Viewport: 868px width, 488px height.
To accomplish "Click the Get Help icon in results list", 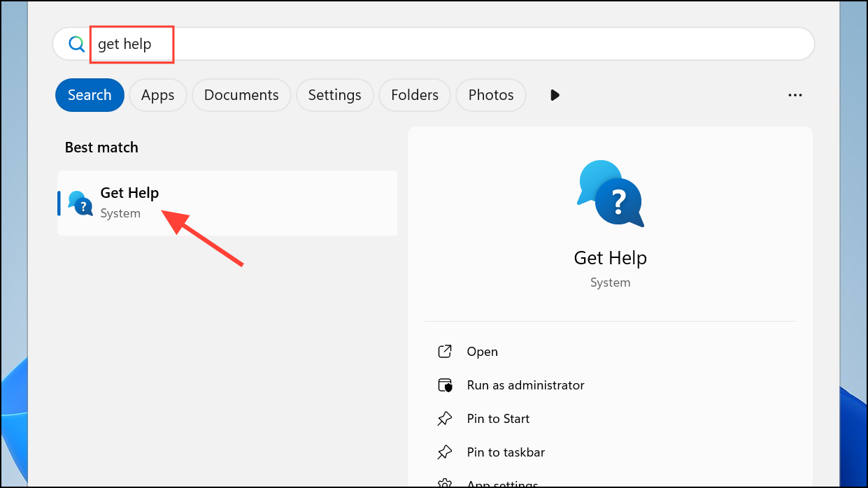I will click(80, 203).
